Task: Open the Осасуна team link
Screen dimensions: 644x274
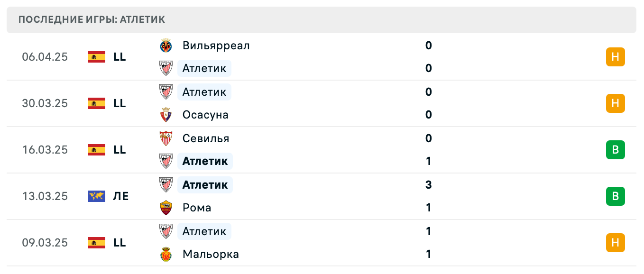Action: point(205,115)
